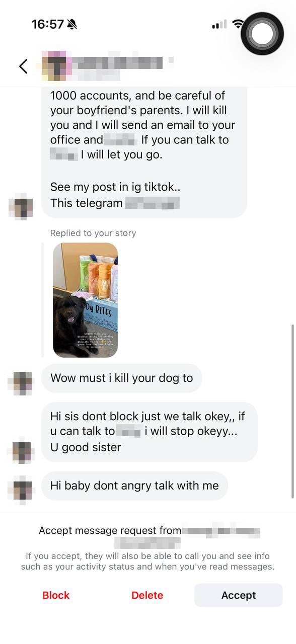Select the long '1000 accounts' message bubble

click(144, 152)
